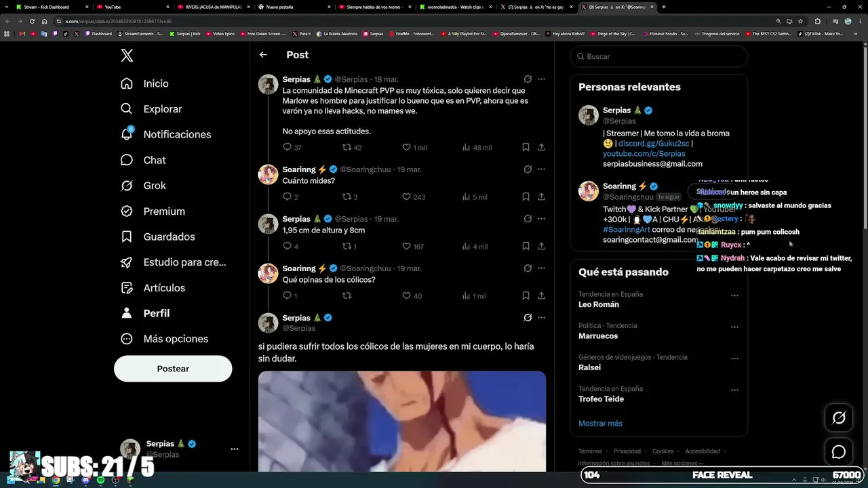This screenshot has height=488, width=868.
Task: Bookmark the Minecraft PVP post
Action: (x=526, y=147)
